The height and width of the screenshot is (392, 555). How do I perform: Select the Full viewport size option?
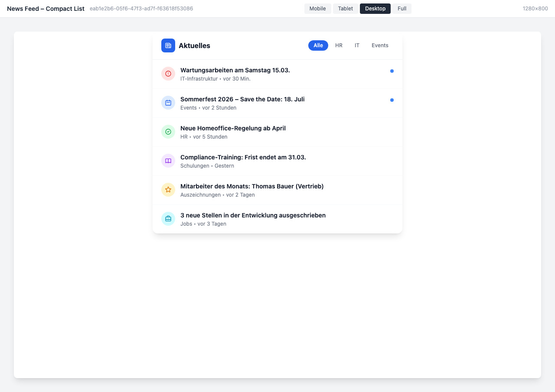pyautogui.click(x=402, y=8)
